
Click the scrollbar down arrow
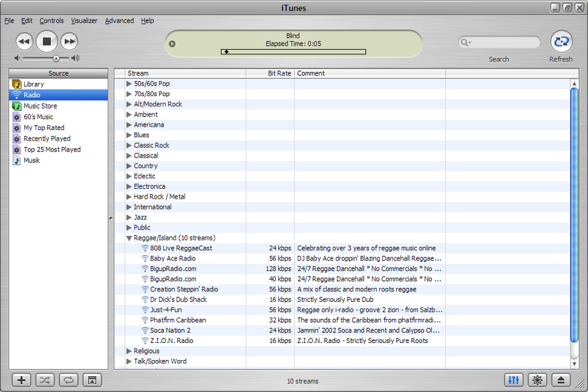pyautogui.click(x=574, y=364)
